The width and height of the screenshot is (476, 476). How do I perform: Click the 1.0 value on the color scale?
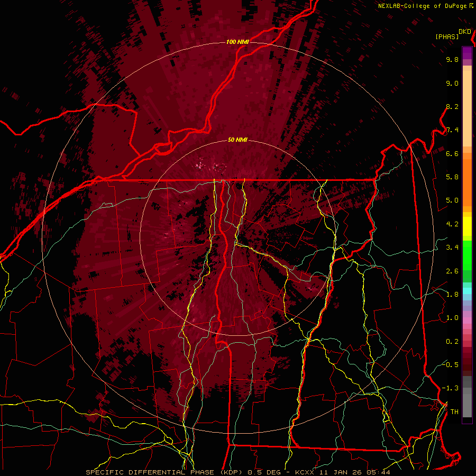point(452,318)
